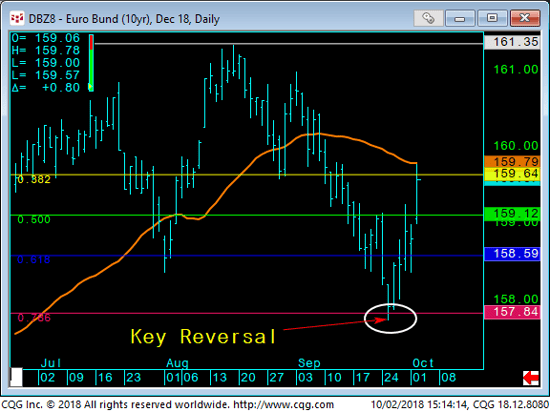550x412 pixels.
Task: Select the 0.382 Fibonacci level label
Action: pyautogui.click(x=34, y=180)
